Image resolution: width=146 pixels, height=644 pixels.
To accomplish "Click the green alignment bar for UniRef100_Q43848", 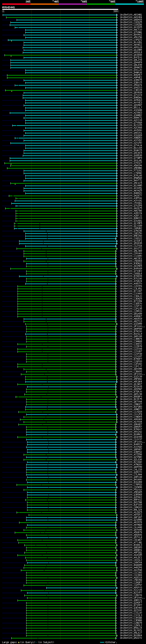I will 61,55.
